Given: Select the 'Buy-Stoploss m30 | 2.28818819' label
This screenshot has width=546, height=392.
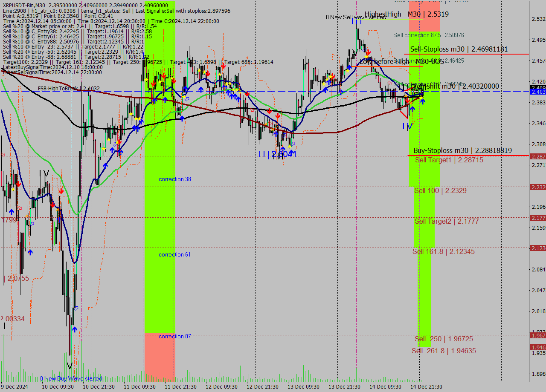Looking at the screenshot, I should 463,151.
